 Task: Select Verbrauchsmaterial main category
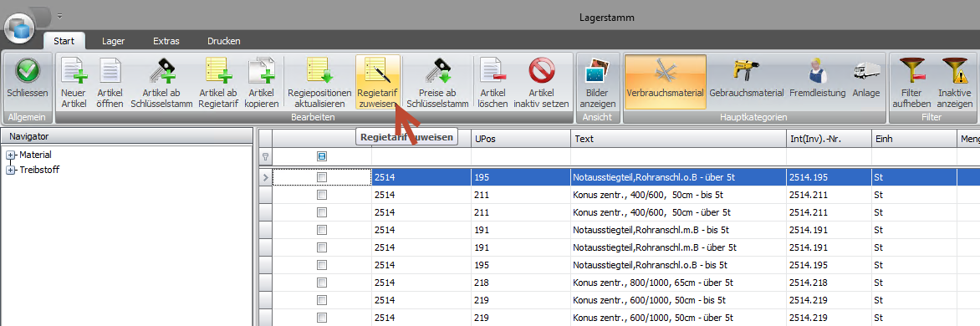[x=665, y=82]
